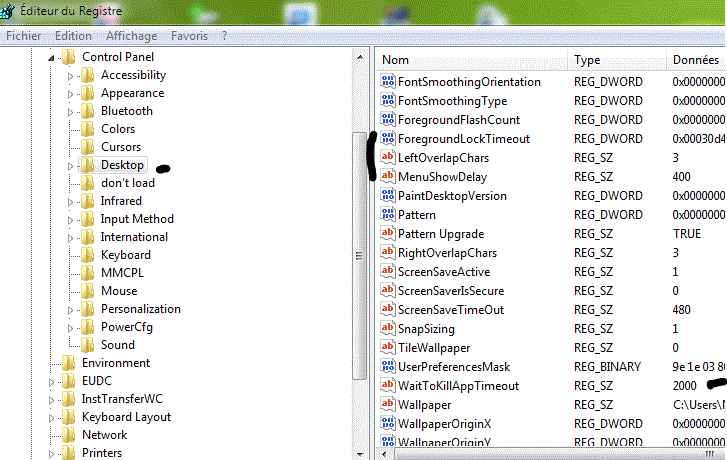The height and width of the screenshot is (460, 727).
Task: Open the Affichage menu
Action: (x=132, y=36)
